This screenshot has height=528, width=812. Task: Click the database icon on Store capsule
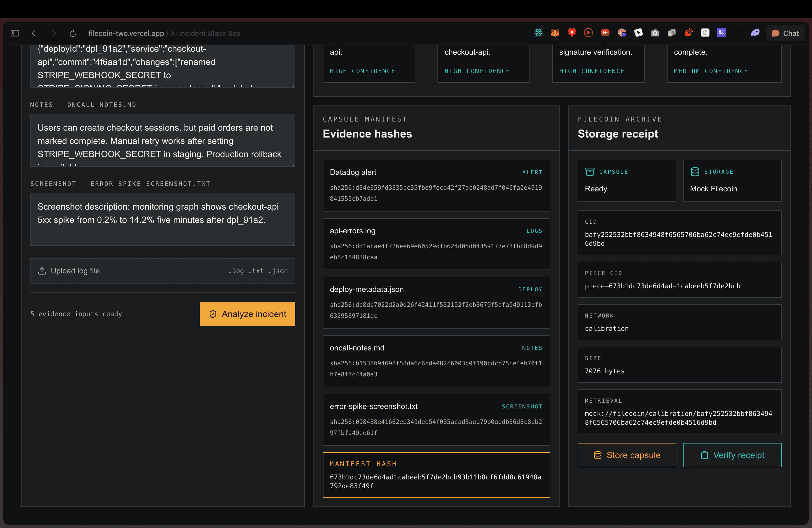[597, 455]
